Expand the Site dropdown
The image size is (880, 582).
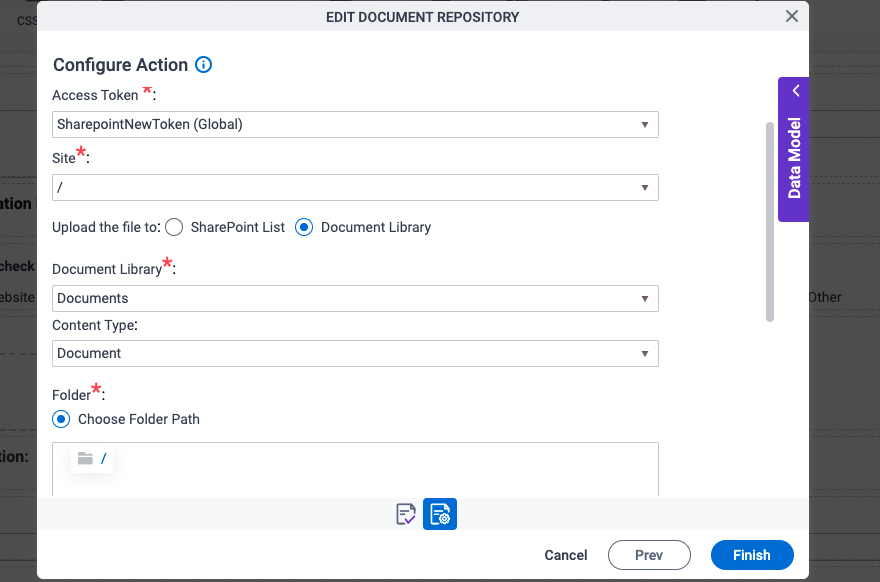[x=355, y=187]
